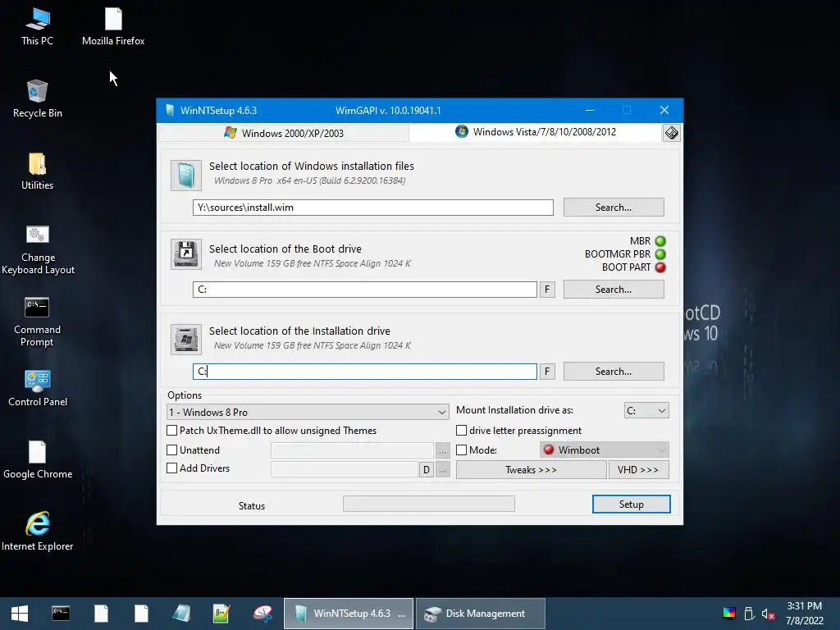Expand the Windows 8 Pro edition dropdown
Image resolution: width=840 pixels, height=630 pixels.
308,412
